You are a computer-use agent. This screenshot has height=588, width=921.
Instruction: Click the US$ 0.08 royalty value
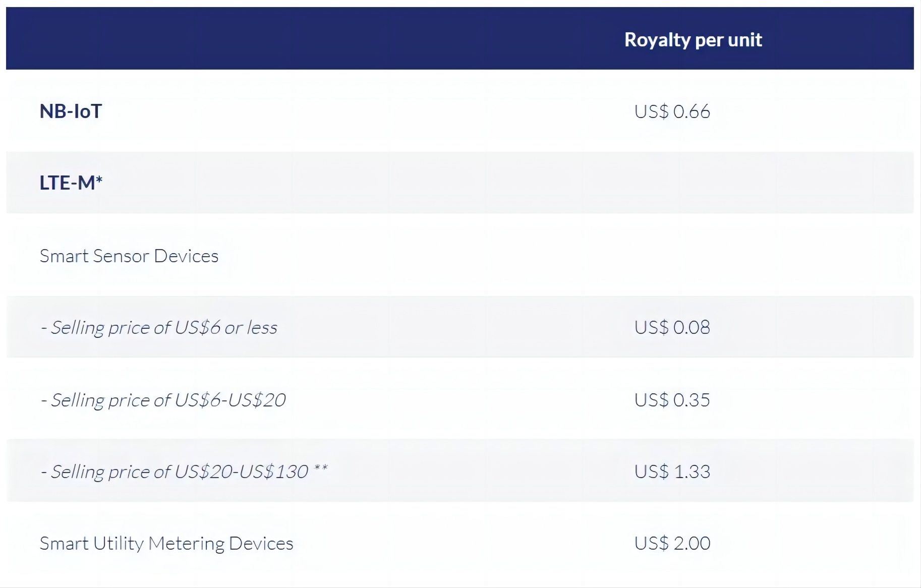click(x=672, y=327)
